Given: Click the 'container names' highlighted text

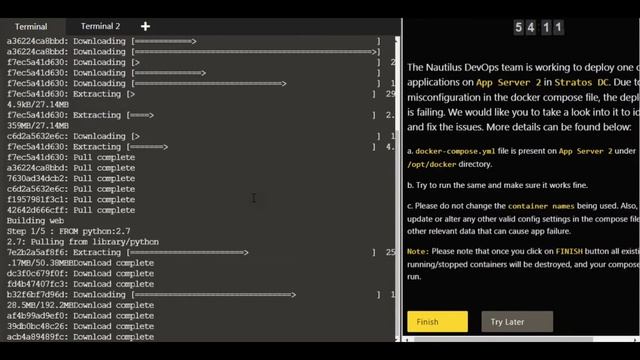Looking at the screenshot, I should pyautogui.click(x=541, y=206).
